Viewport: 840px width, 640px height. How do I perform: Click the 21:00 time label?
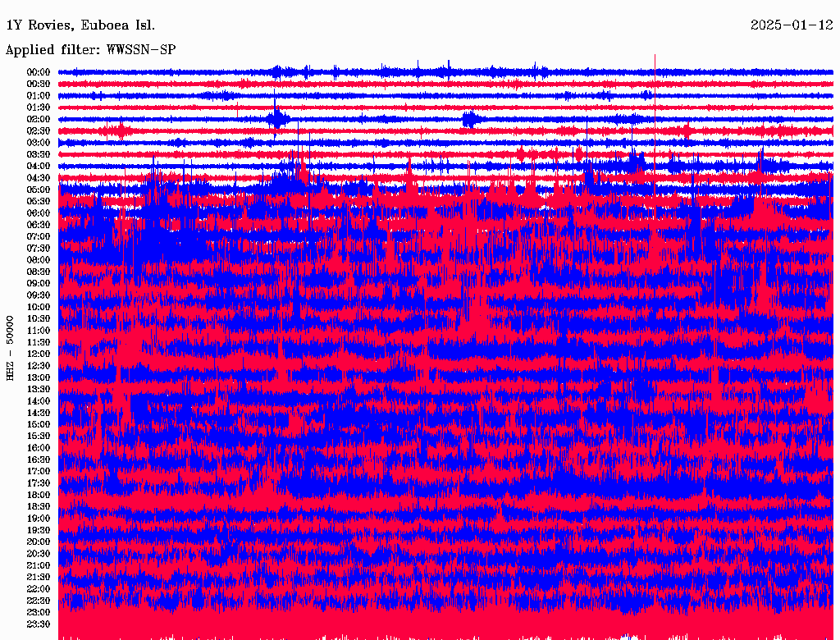(x=39, y=565)
